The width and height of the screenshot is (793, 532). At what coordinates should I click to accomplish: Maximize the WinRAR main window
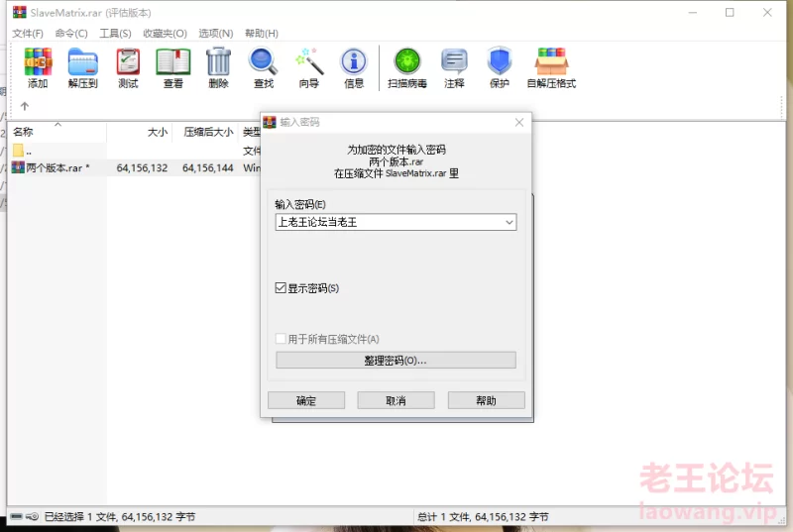click(x=730, y=12)
